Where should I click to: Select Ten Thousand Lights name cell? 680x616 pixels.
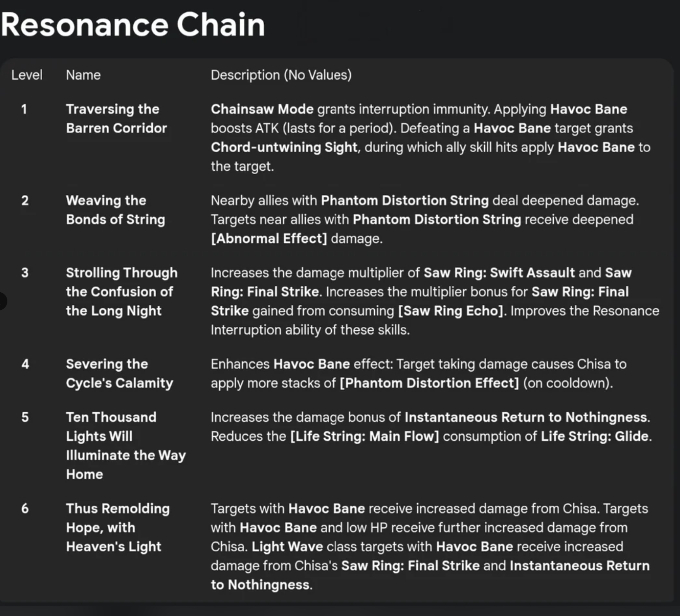click(x=125, y=445)
